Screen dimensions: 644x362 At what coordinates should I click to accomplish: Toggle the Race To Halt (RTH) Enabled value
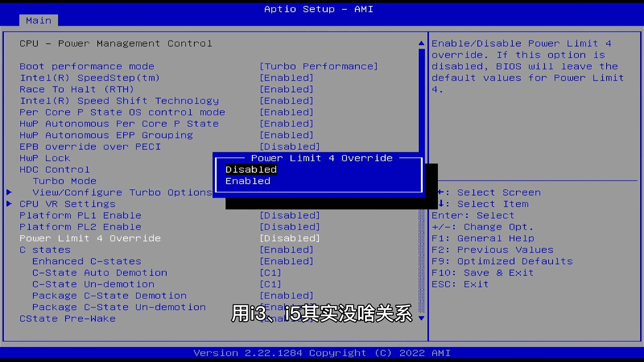tap(287, 89)
